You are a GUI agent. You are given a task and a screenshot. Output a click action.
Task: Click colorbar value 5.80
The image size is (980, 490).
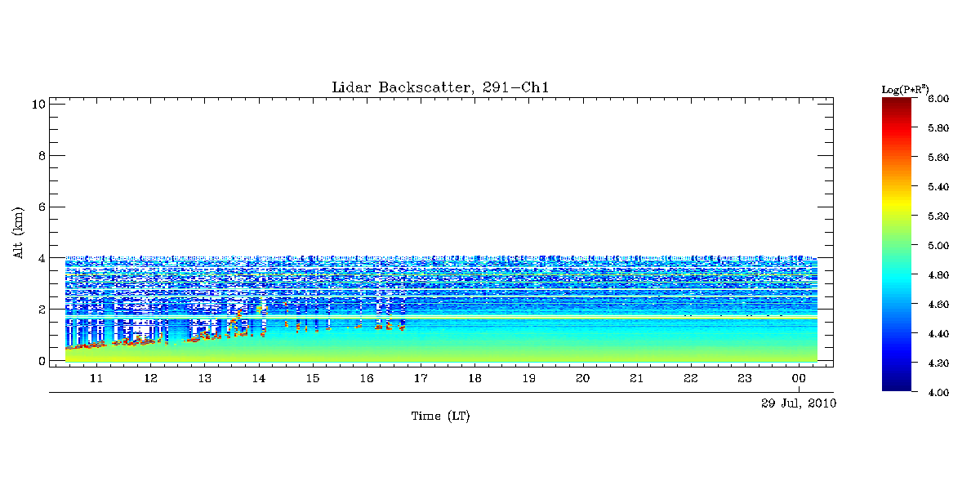(938, 128)
